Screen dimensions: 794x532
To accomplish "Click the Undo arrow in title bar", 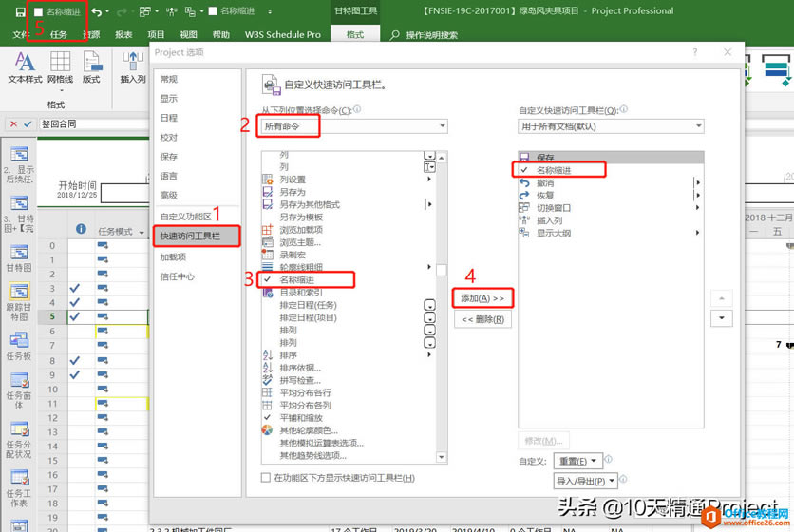I will pos(97,11).
